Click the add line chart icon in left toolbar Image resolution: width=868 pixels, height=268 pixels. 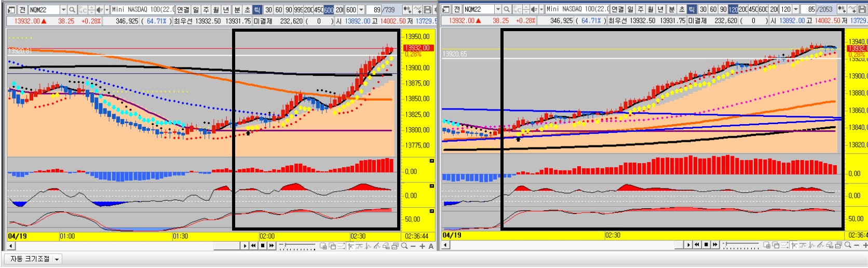pos(417,10)
